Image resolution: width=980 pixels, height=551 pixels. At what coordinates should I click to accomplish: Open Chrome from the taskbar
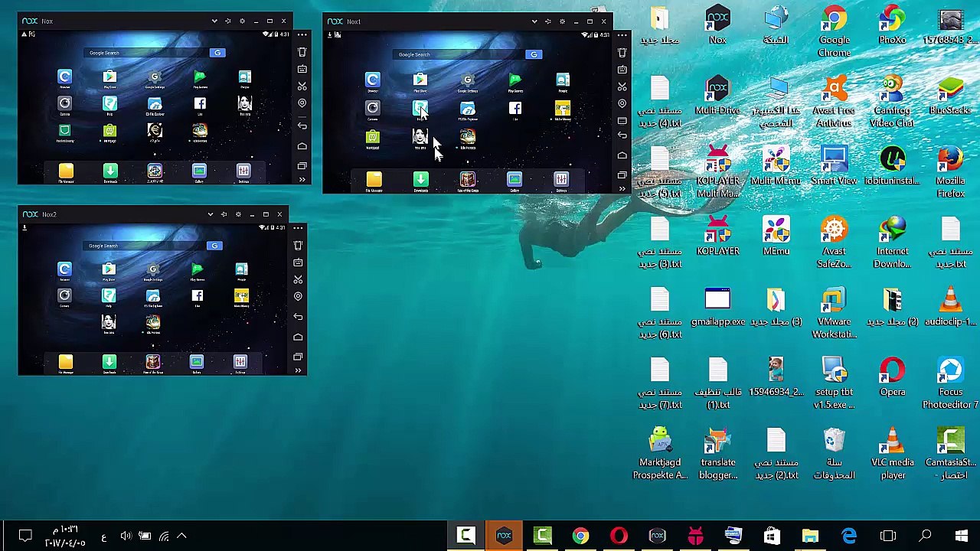(x=580, y=536)
